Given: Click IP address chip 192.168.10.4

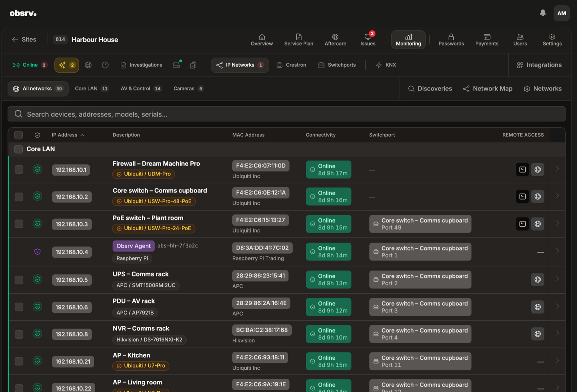Looking at the screenshot, I should pyautogui.click(x=72, y=252).
